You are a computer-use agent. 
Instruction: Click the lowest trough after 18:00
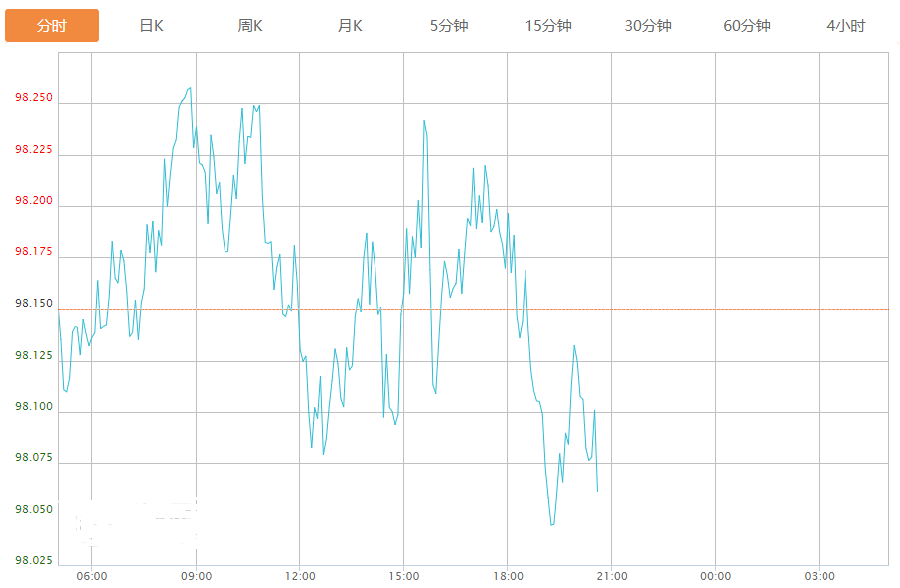pyautogui.click(x=552, y=524)
